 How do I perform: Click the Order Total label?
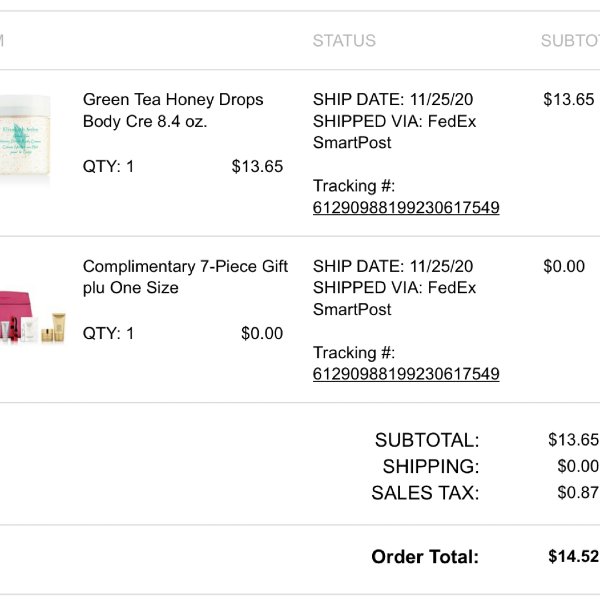click(x=425, y=557)
